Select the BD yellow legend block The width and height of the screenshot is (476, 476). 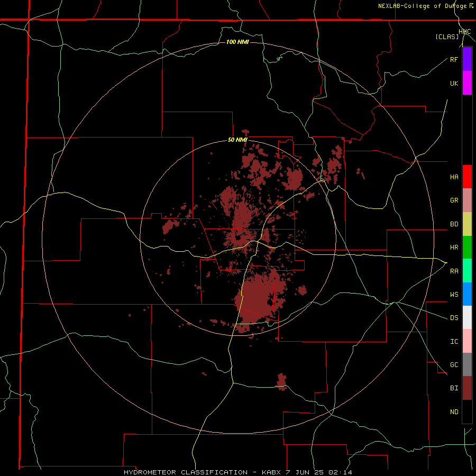point(467,224)
